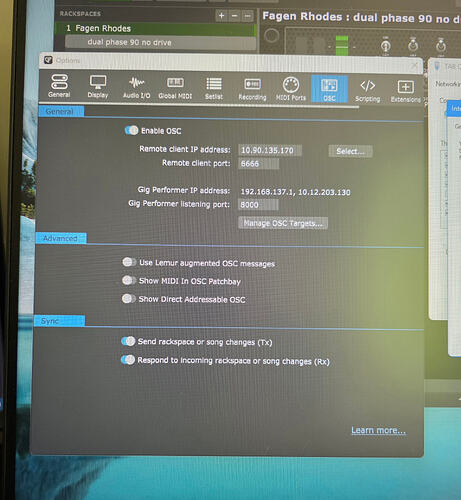Open Audio I/O settings icon
Image resolution: width=461 pixels, height=500 pixels.
136,87
